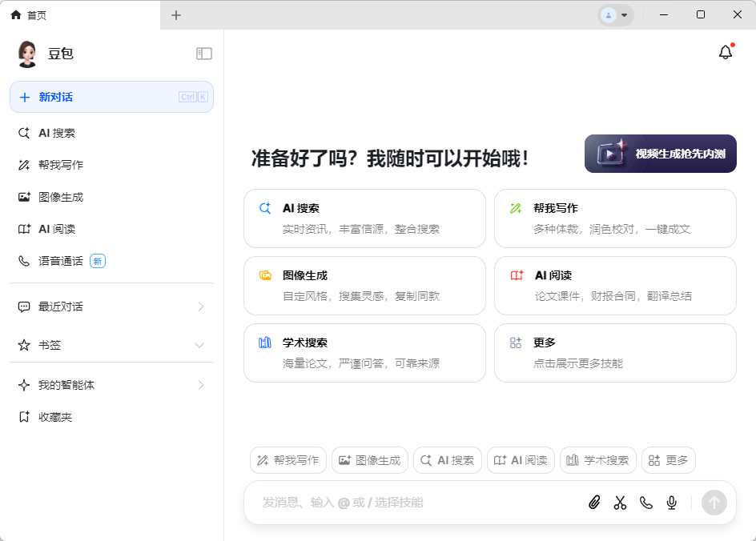This screenshot has width=756, height=541.
Task: Click the 新 badge beside 语音通话
Action: pyautogui.click(x=98, y=261)
